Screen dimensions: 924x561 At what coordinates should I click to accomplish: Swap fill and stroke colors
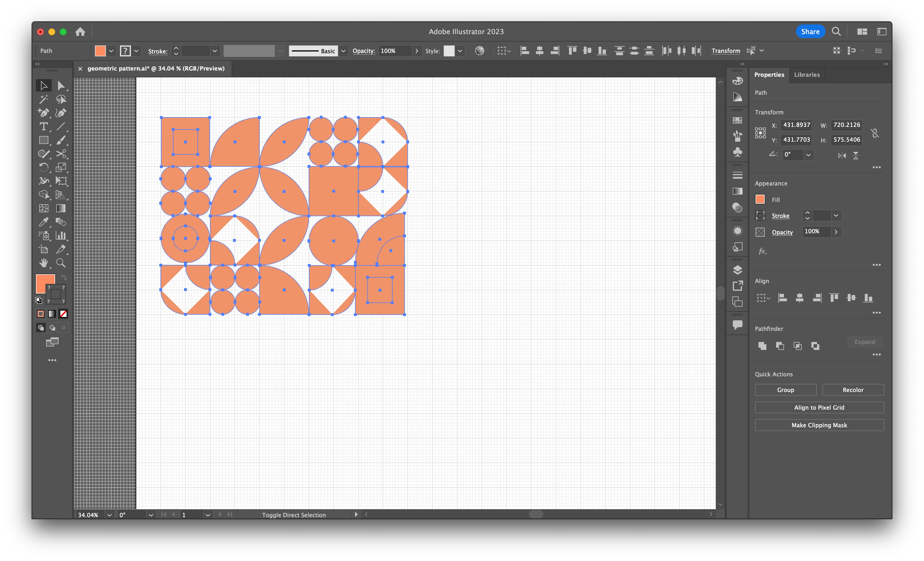pyautogui.click(x=64, y=278)
